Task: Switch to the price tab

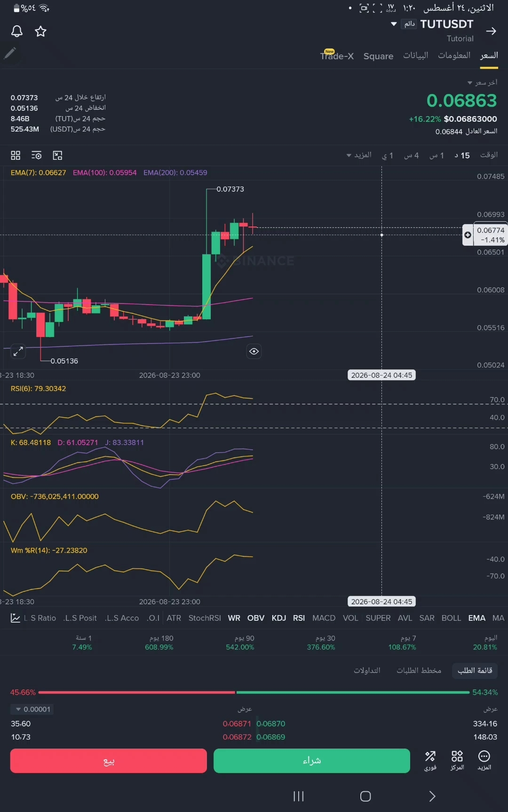Action: [489, 55]
